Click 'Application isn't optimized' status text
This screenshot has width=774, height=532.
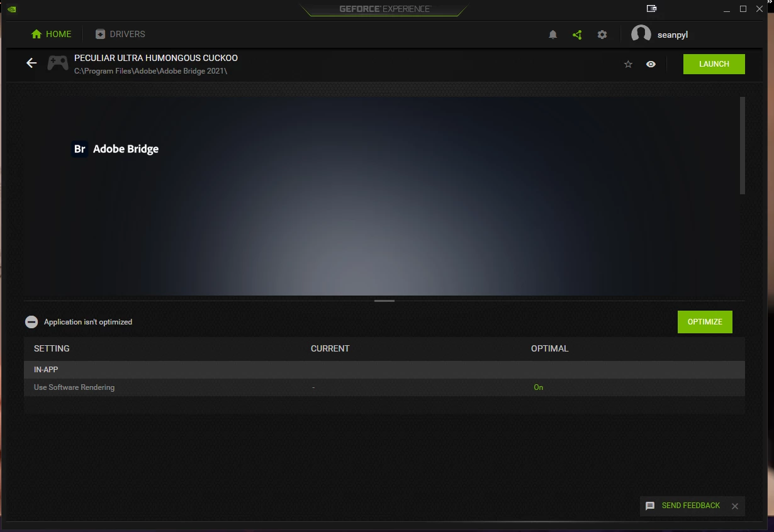[x=88, y=322]
